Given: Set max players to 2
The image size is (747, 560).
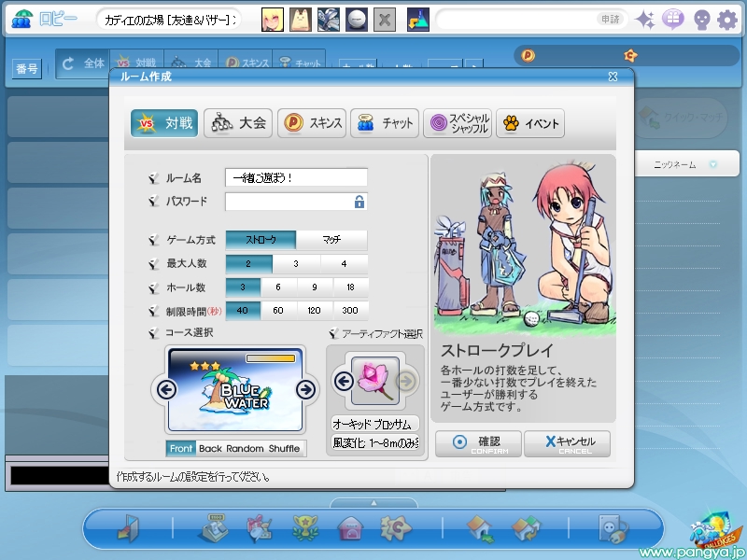Looking at the screenshot, I should click(248, 264).
